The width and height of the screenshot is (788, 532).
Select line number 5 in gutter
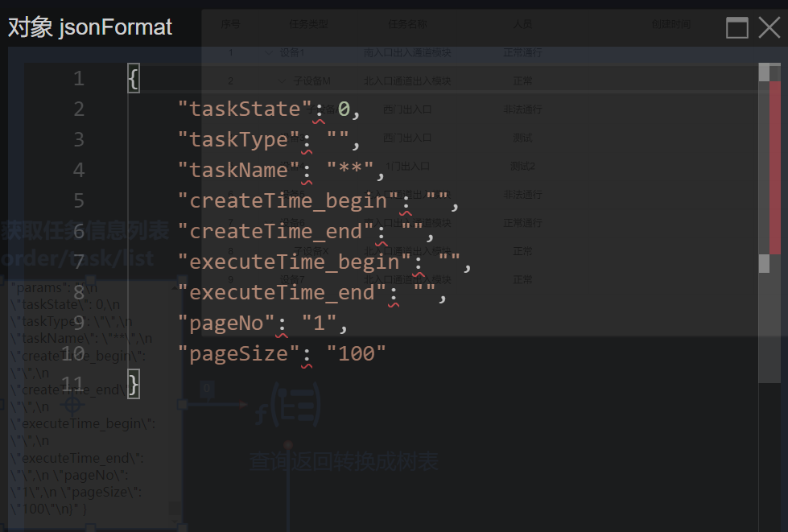pyautogui.click(x=78, y=200)
